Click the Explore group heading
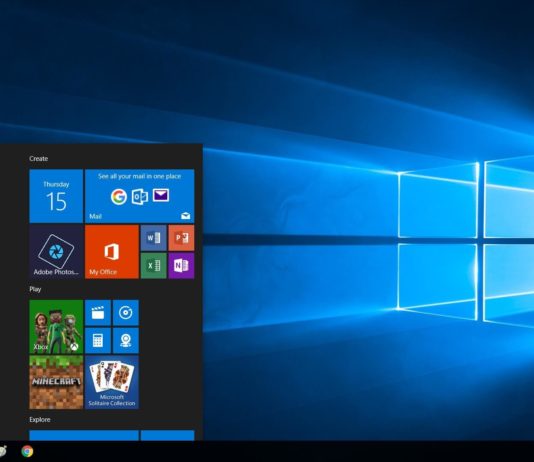Viewport: 534px width, 462px height. tap(40, 420)
